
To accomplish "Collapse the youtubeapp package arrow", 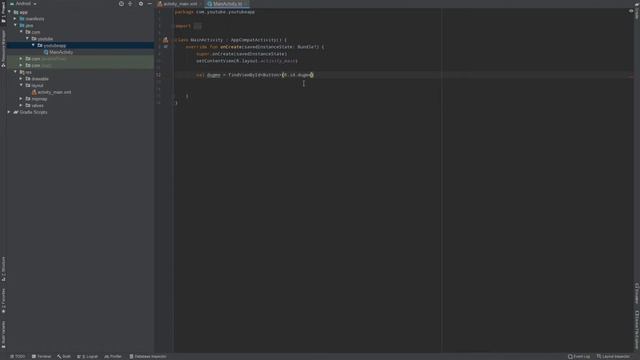I will tap(33, 45).
